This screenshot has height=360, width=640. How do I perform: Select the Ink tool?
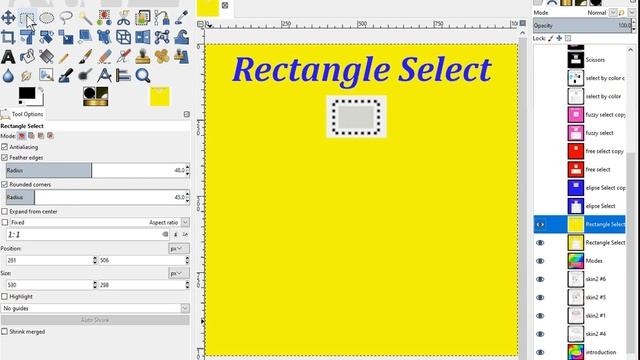tap(66, 76)
